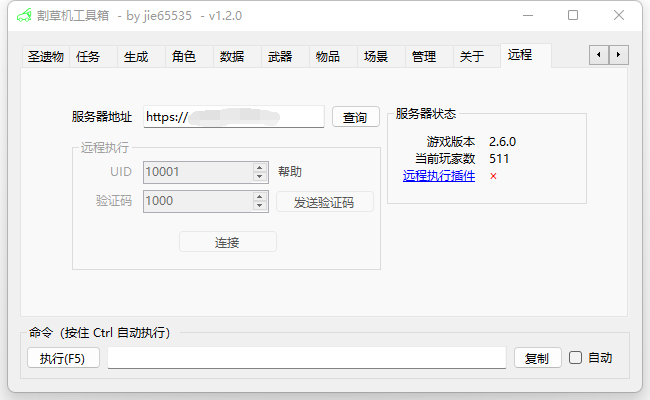
Task: Click the 执行(F5) button
Action: [63, 358]
